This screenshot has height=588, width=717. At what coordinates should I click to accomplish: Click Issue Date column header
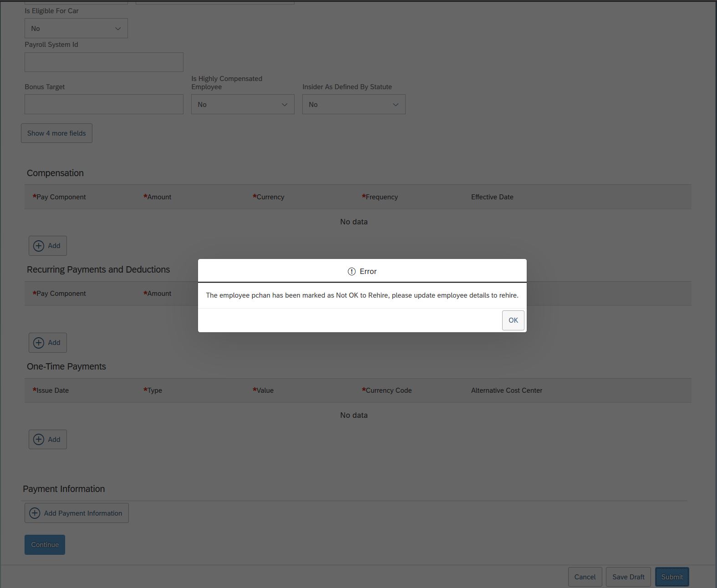(51, 390)
